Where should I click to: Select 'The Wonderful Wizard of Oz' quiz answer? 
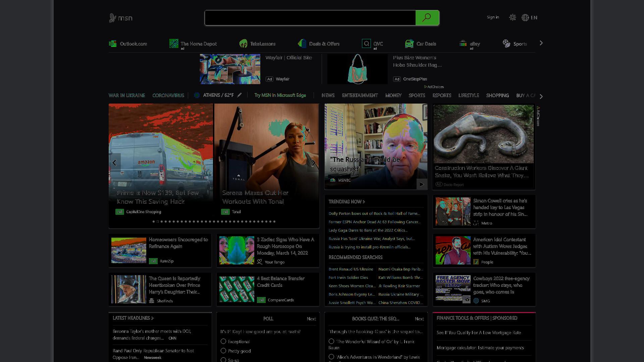(331, 341)
